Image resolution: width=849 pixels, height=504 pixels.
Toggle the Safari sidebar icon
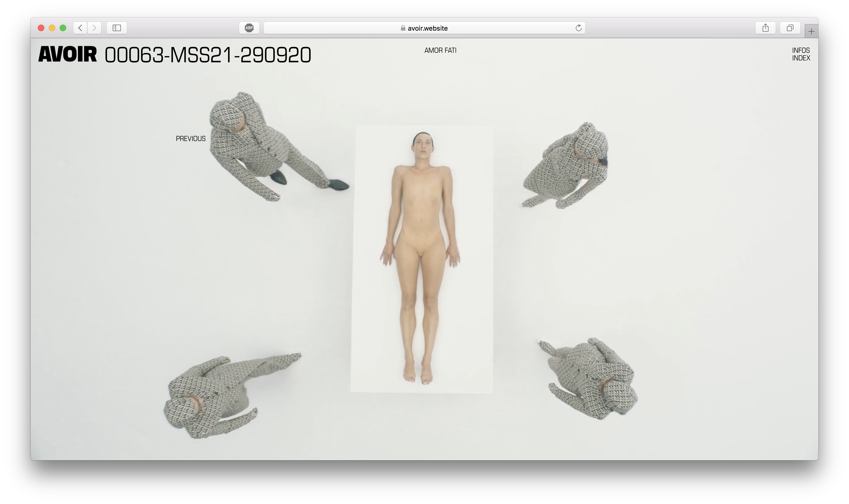click(117, 28)
